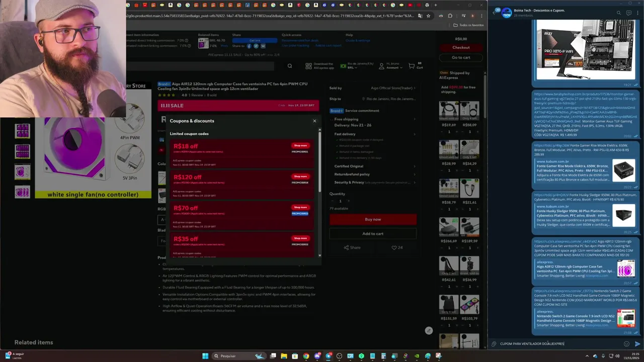This screenshot has height=362, width=644.
Task: Open a new browser tab with plus icon
Action: point(435,5)
